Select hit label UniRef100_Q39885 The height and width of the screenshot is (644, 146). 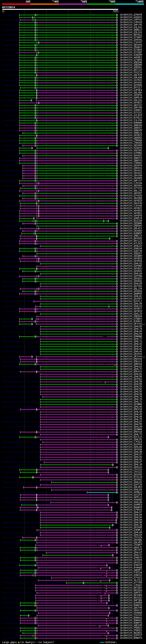tap(131, 603)
